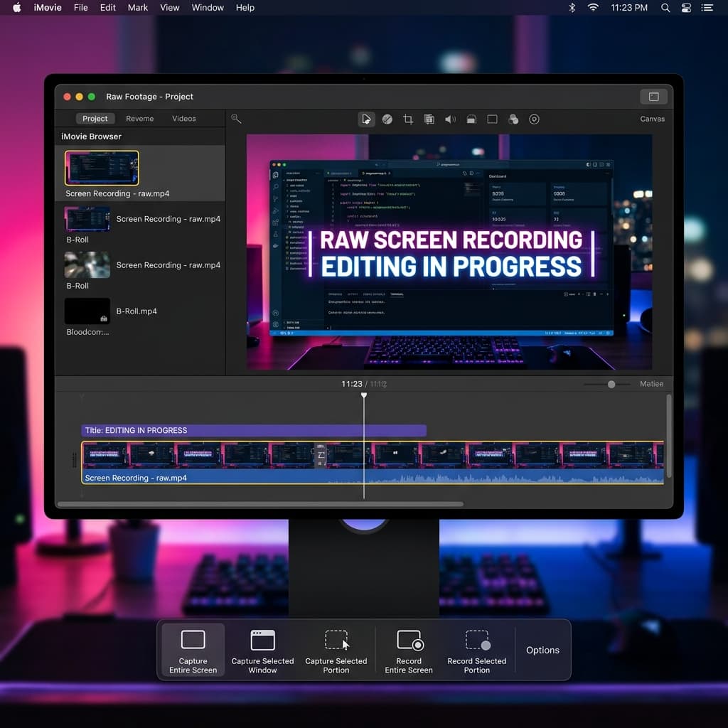The height and width of the screenshot is (728, 728).
Task: Open the speed adjustment tool
Action: [387, 119]
